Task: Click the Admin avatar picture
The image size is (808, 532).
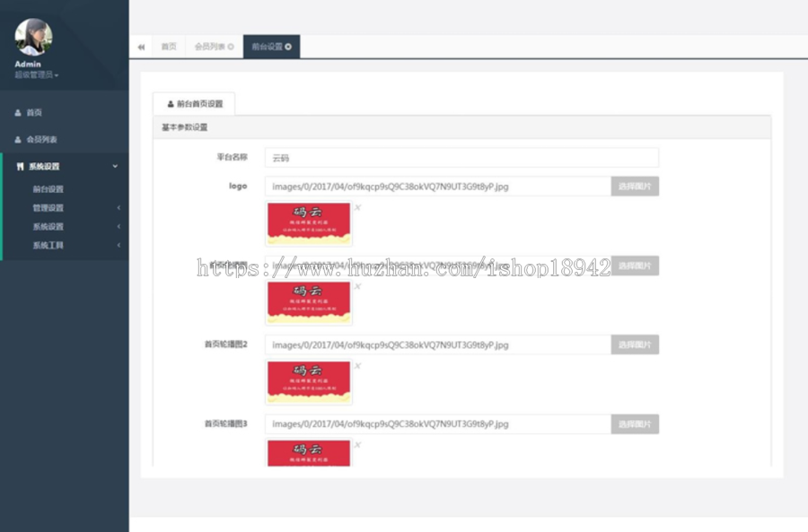Action: [33, 37]
